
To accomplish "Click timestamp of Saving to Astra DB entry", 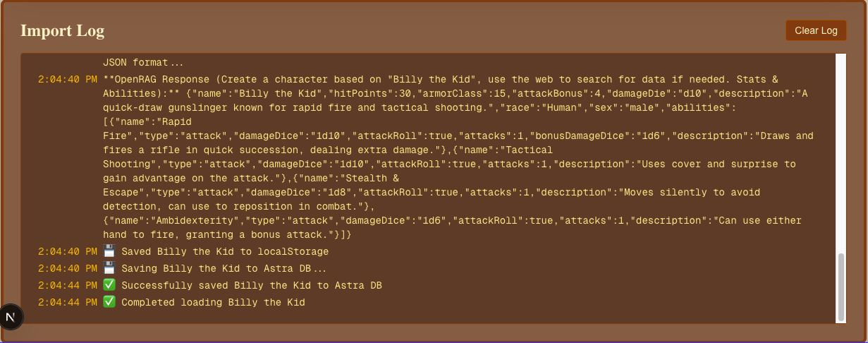I will click(x=68, y=268).
